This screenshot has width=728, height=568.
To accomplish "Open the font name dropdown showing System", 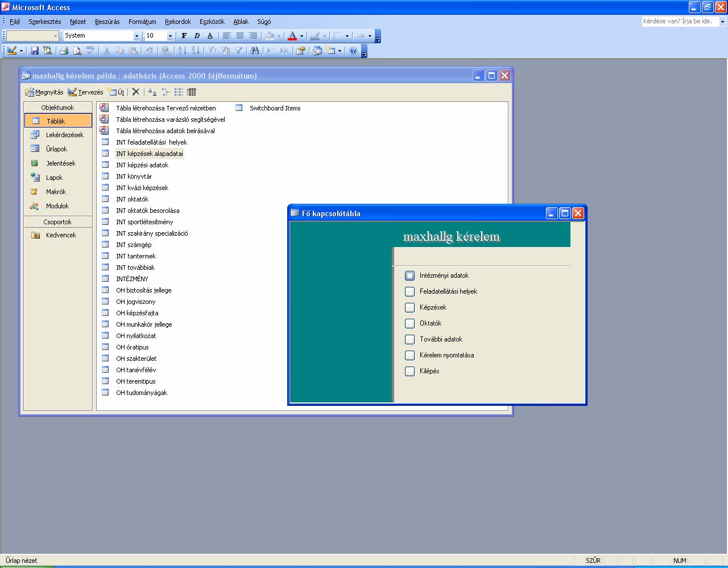I will (136, 36).
